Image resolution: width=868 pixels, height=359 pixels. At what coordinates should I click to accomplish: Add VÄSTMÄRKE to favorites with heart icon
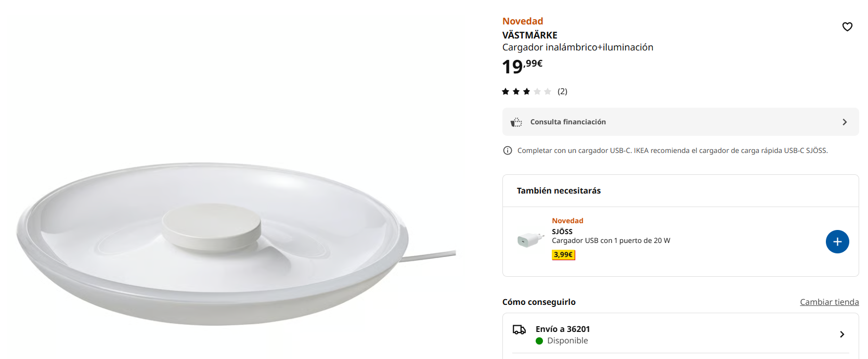pyautogui.click(x=847, y=27)
